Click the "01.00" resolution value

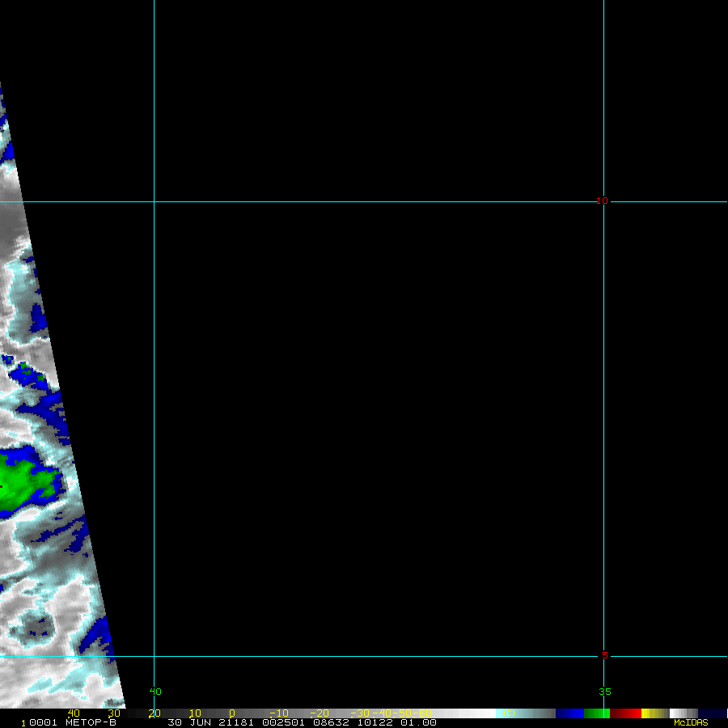(x=418, y=722)
